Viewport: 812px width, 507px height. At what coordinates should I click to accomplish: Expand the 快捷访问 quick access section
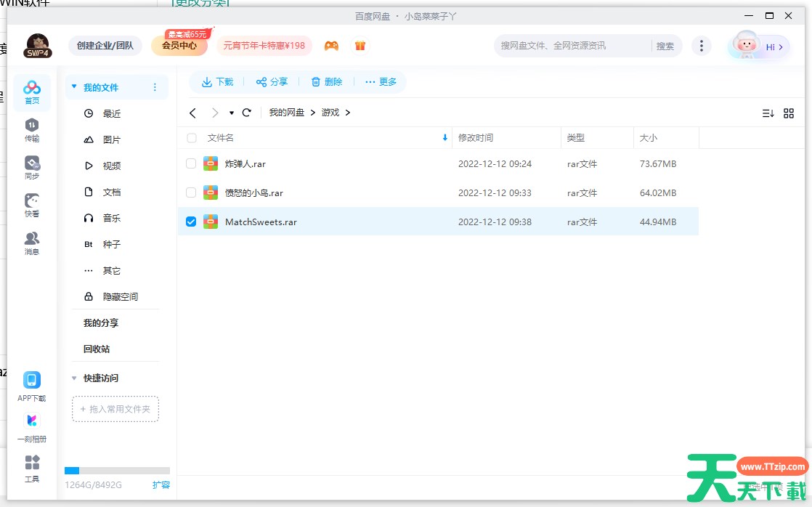click(74, 378)
